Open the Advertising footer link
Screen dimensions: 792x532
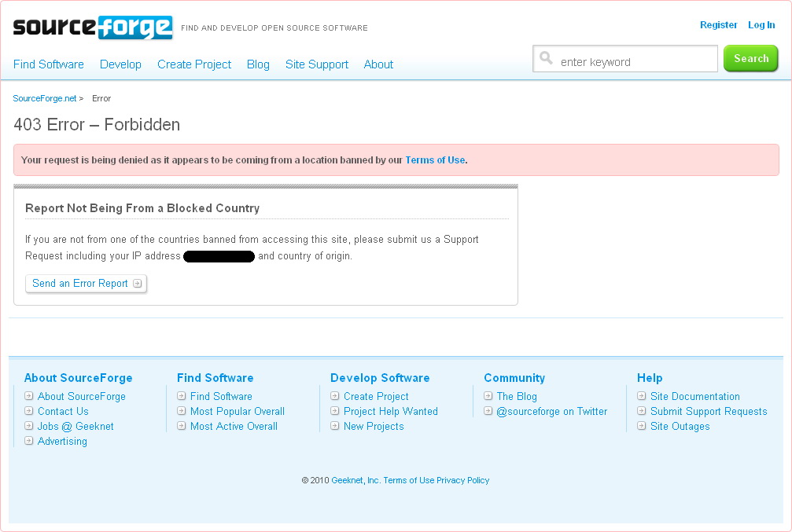62,441
